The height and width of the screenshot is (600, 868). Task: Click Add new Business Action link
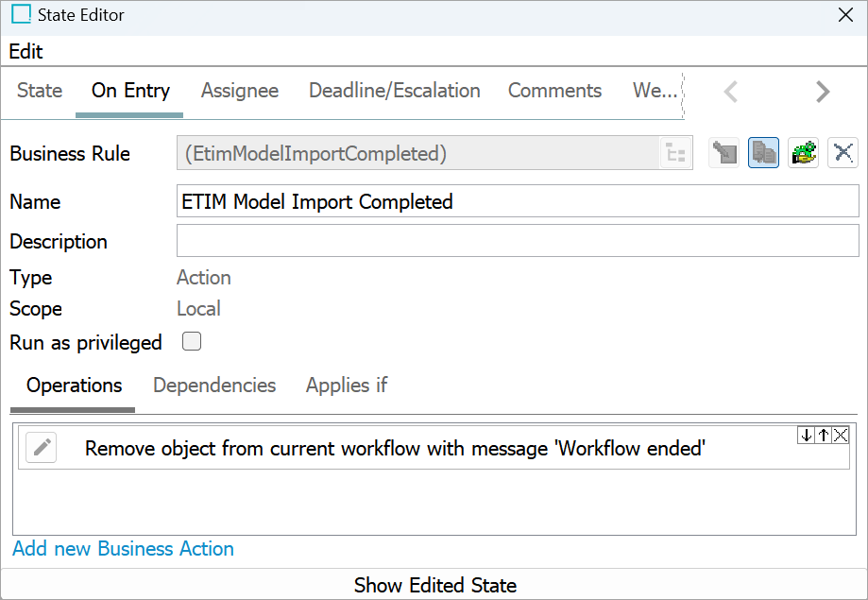(123, 548)
